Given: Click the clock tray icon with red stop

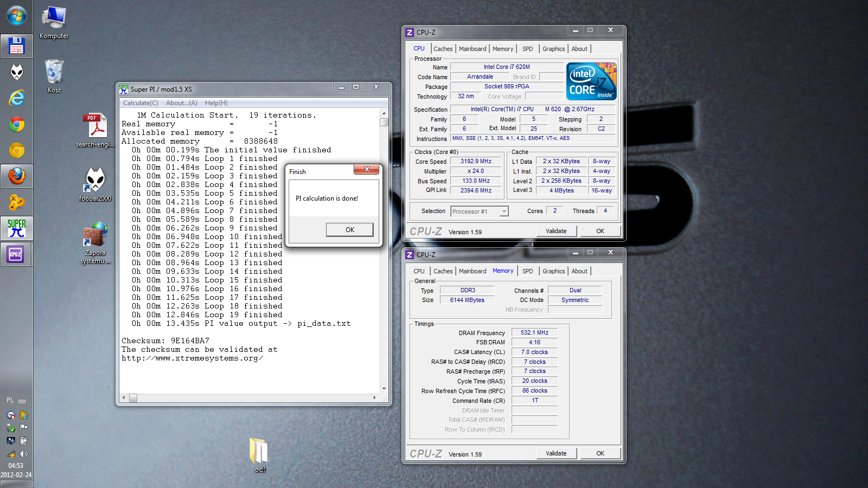Looking at the screenshot, I should point(11,415).
